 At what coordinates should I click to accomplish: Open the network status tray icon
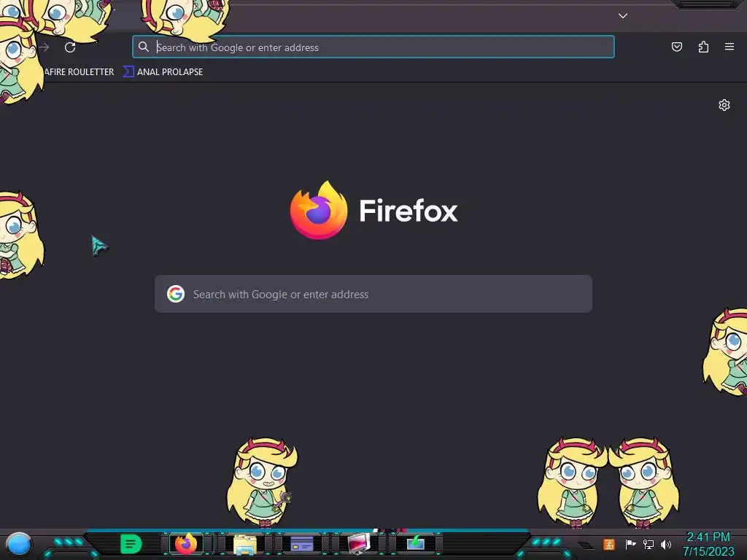click(x=649, y=544)
